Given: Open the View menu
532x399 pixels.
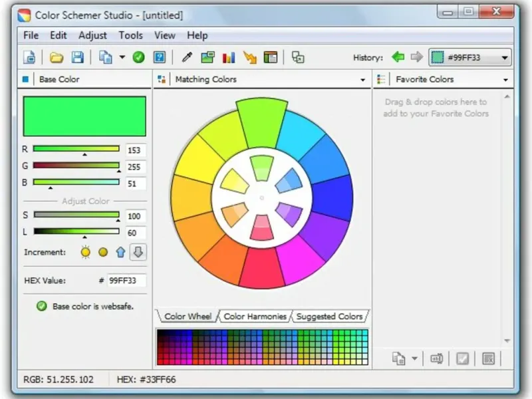Looking at the screenshot, I should tap(165, 35).
